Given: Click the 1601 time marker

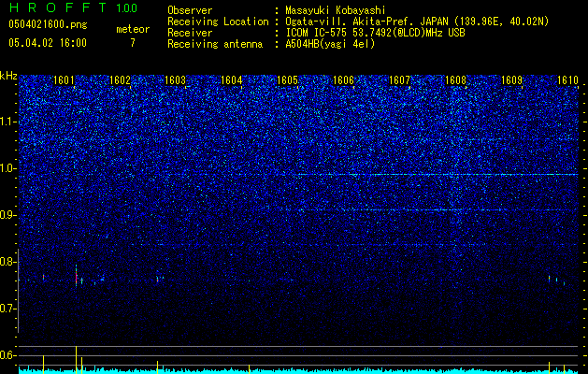Looking at the screenshot, I should 64,80.
